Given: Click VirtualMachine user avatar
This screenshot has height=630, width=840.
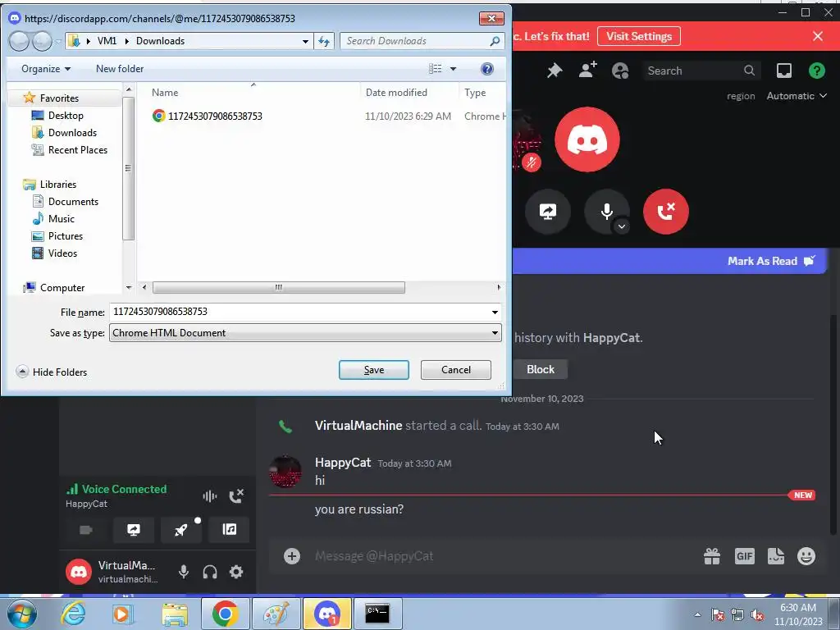Looking at the screenshot, I should (x=79, y=572).
